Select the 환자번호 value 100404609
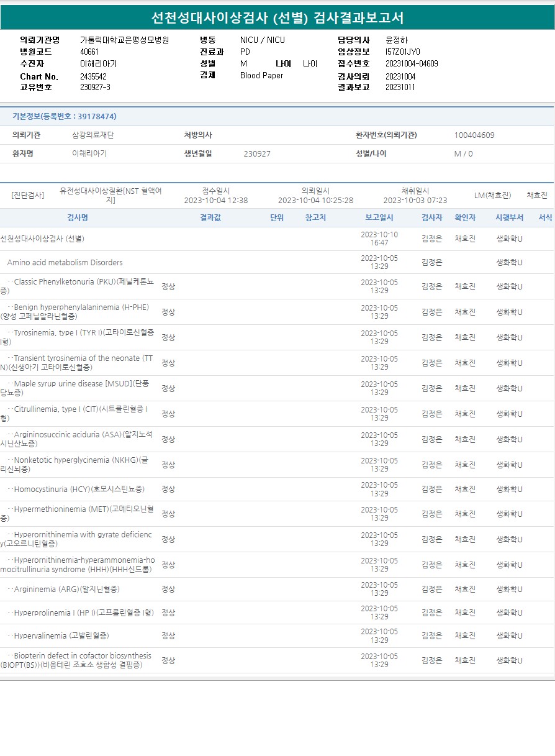Image resolution: width=555 pixels, height=756 pixels. [x=474, y=135]
